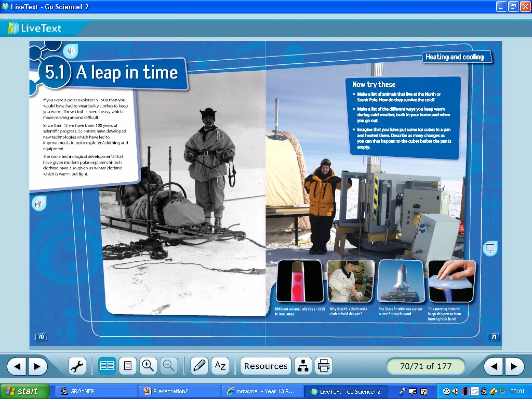Print the current pages

click(x=324, y=366)
